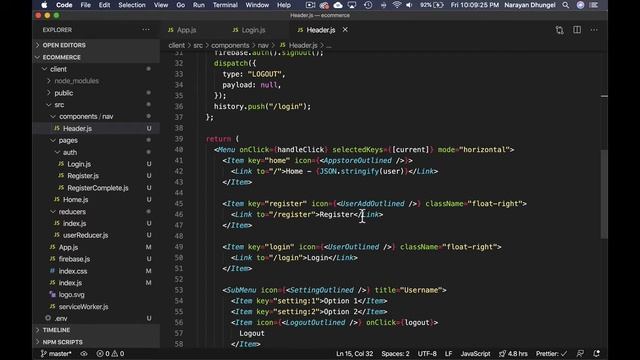Open userReducer.js file

(96, 235)
